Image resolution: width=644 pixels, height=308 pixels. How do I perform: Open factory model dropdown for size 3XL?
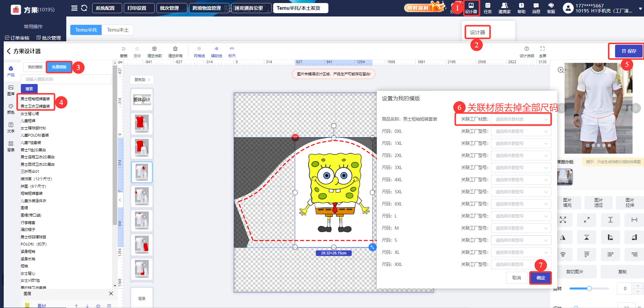521,168
